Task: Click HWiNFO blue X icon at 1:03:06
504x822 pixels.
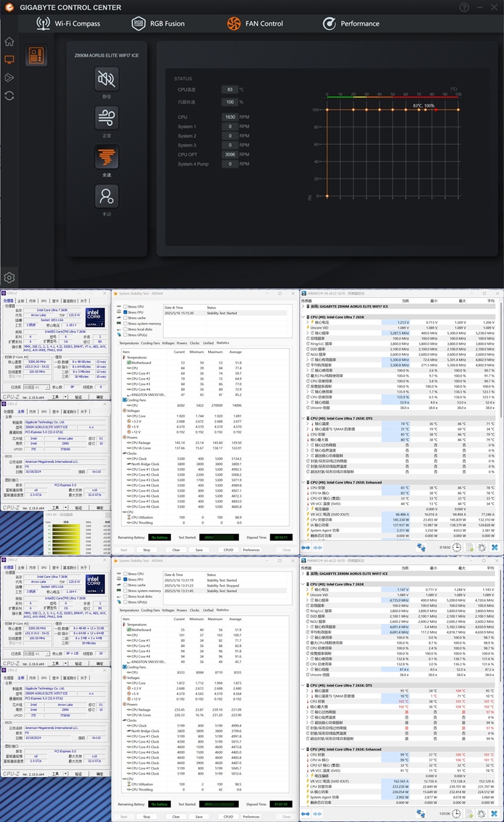Action: point(494,813)
